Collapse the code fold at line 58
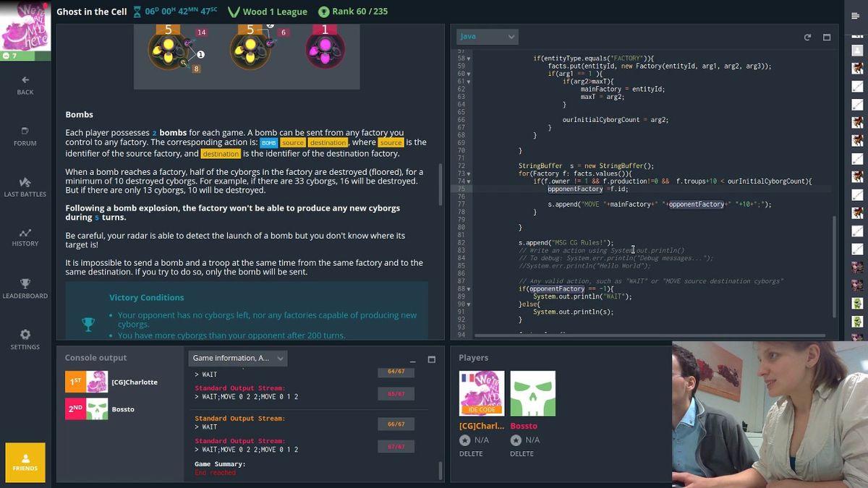 pos(469,59)
